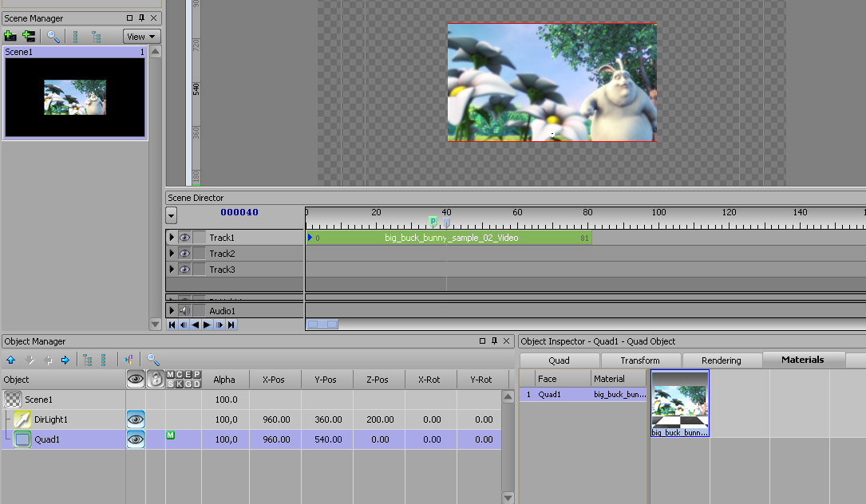Open the View dropdown in Scene Manager

[141, 37]
